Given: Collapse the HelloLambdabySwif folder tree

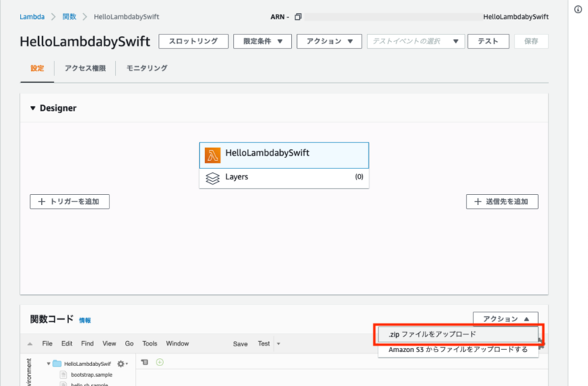Looking at the screenshot, I should [x=49, y=363].
